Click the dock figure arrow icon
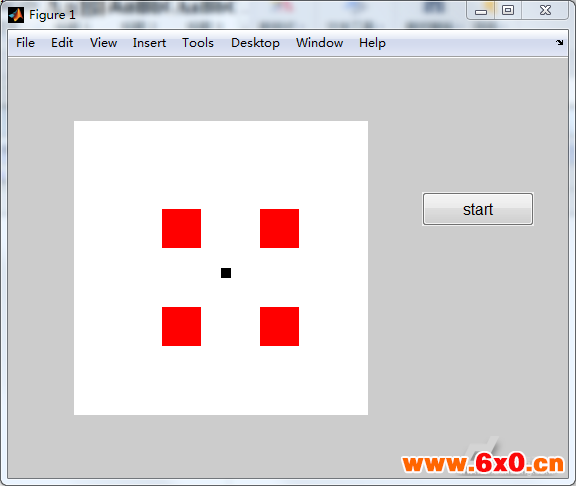 click(x=559, y=43)
